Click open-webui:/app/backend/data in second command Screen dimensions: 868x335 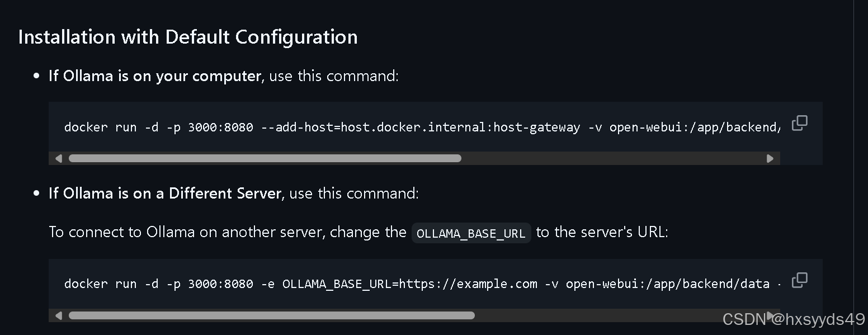tap(667, 284)
